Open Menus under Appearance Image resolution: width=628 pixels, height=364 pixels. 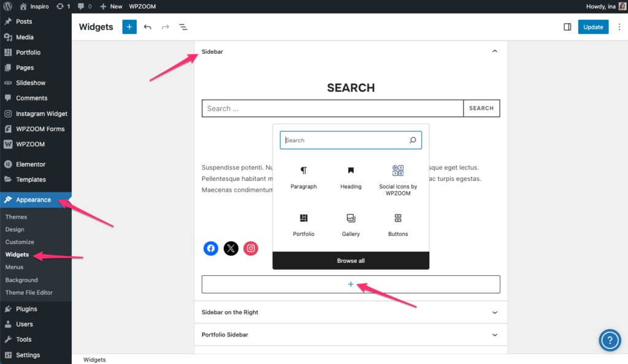coord(15,267)
